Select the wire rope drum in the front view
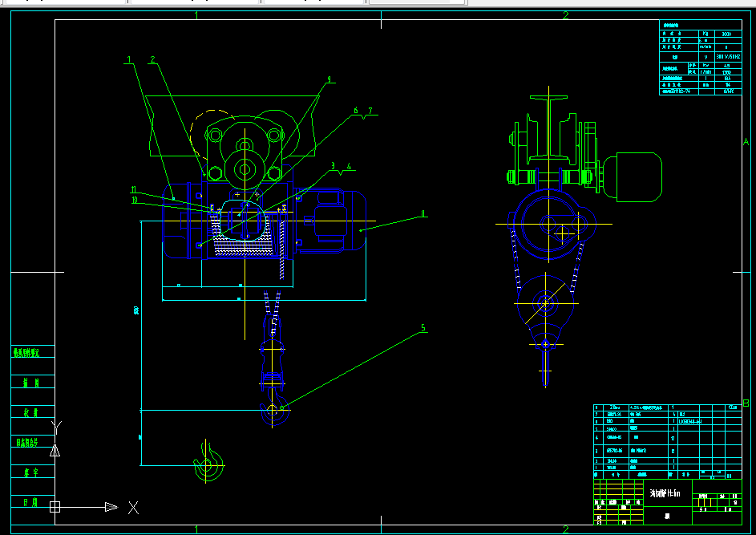756x535 pixels. tap(245, 234)
